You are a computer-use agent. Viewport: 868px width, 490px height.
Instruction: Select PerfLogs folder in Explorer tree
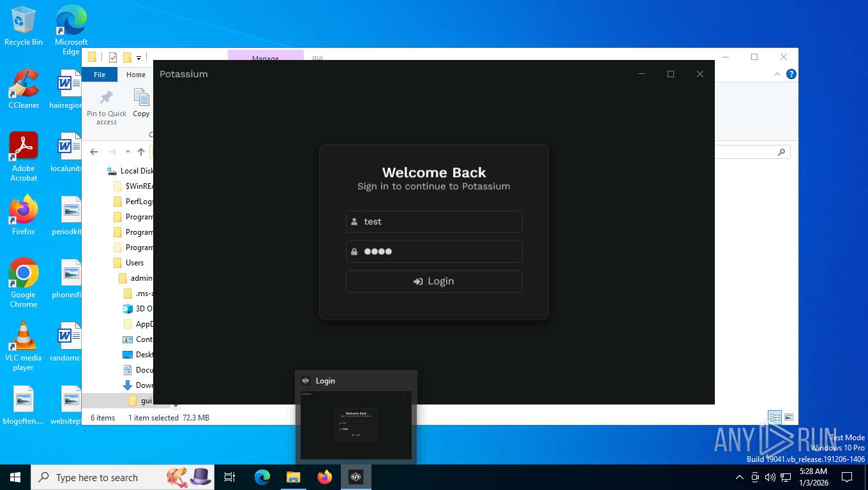(133, 202)
